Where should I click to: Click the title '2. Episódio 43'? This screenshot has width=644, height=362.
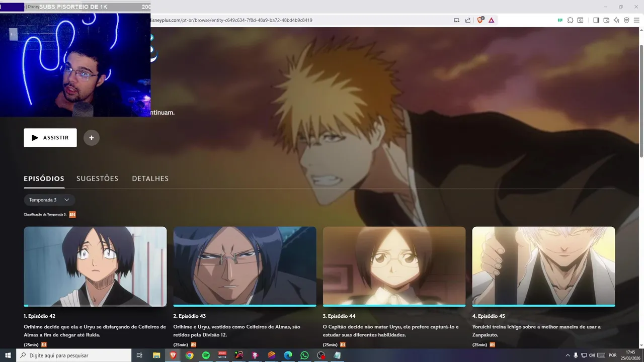(190, 316)
